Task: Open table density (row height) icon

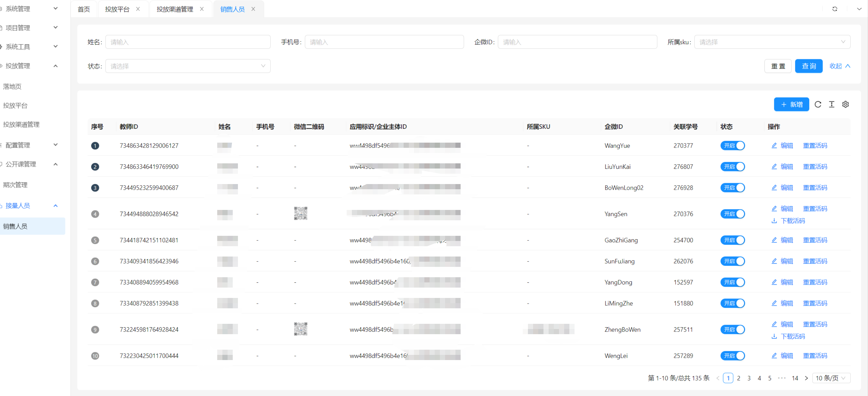Action: point(832,104)
